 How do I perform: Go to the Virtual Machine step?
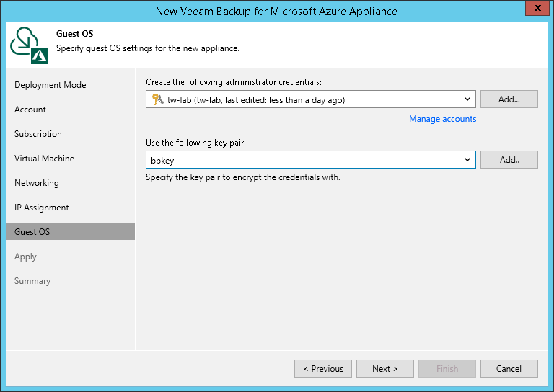[x=44, y=159]
